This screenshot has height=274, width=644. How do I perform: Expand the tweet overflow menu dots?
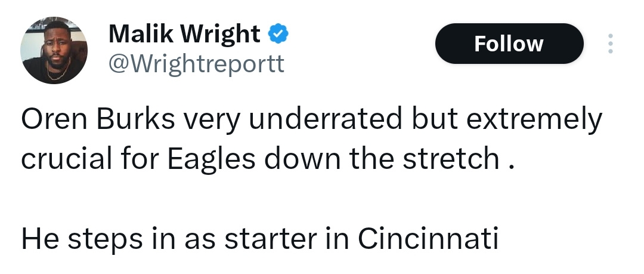(x=609, y=44)
